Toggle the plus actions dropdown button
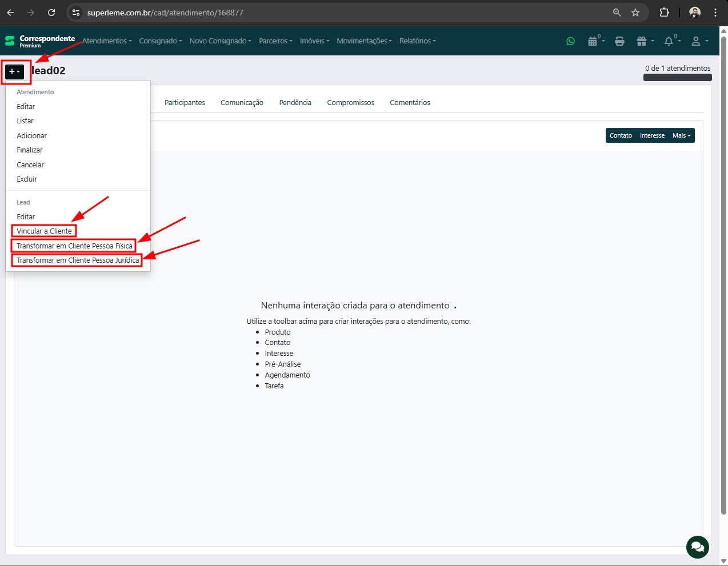This screenshot has width=728, height=566. tap(15, 71)
